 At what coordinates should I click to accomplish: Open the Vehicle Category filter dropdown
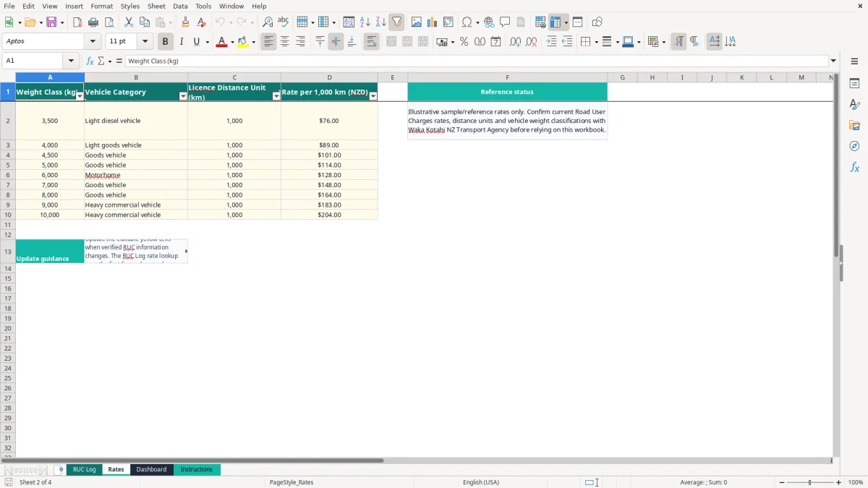(183, 96)
